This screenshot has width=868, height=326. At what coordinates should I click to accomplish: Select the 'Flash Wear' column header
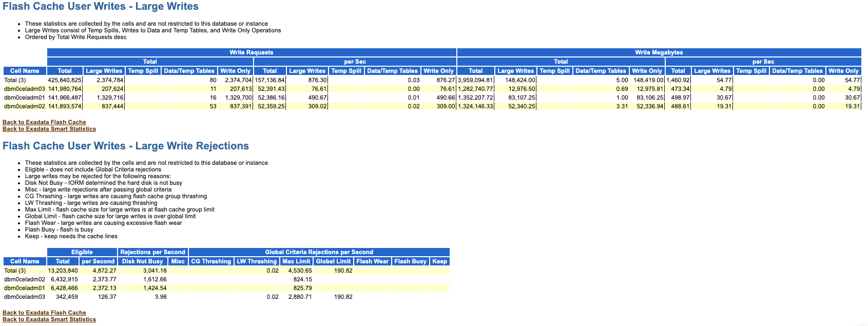[x=373, y=261]
